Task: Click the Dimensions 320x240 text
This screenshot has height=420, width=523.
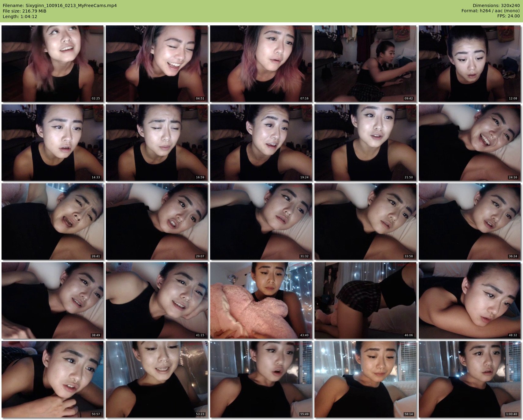Action: click(496, 6)
